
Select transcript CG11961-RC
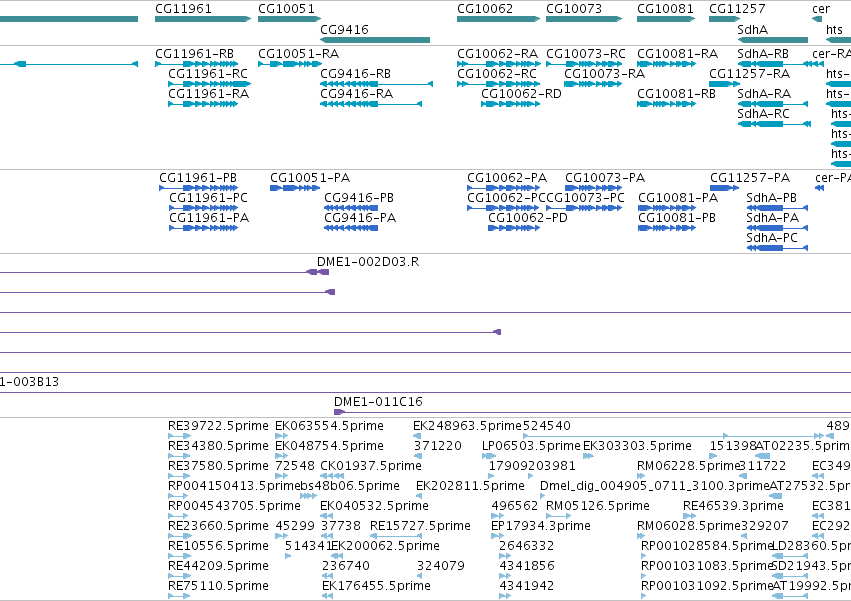point(209,84)
